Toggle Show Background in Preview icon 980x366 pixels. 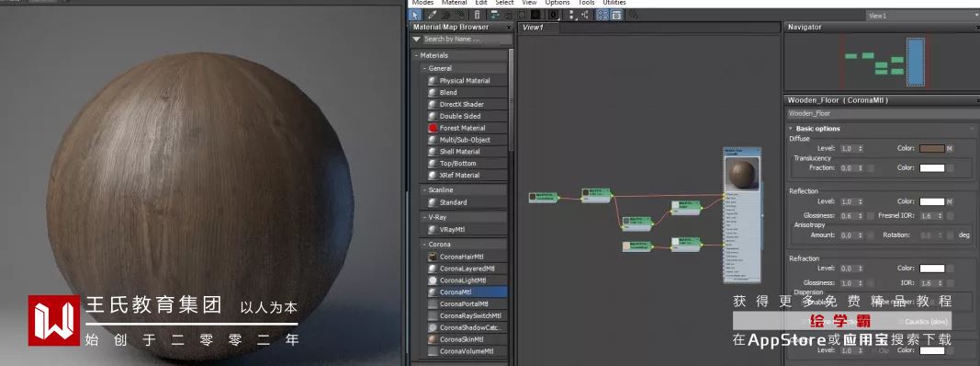click(x=535, y=15)
